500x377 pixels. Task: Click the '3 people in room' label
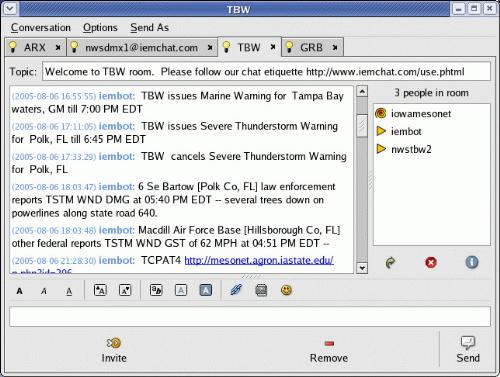pyautogui.click(x=431, y=93)
